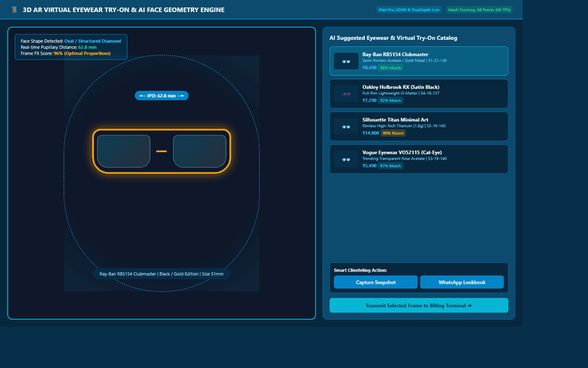Image resolution: width=588 pixels, height=368 pixels.
Task: Click the IPD: 62.8 mm measurement pill
Action: [162, 96]
